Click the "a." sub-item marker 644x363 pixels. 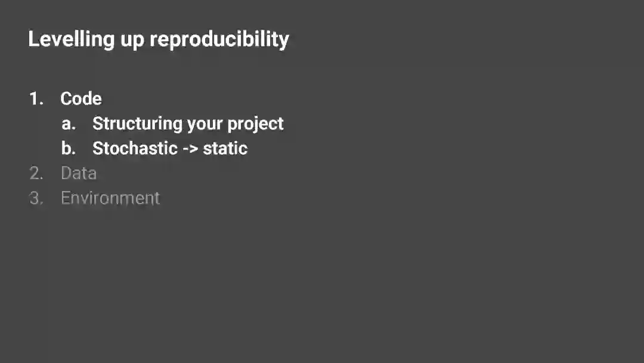coord(69,124)
